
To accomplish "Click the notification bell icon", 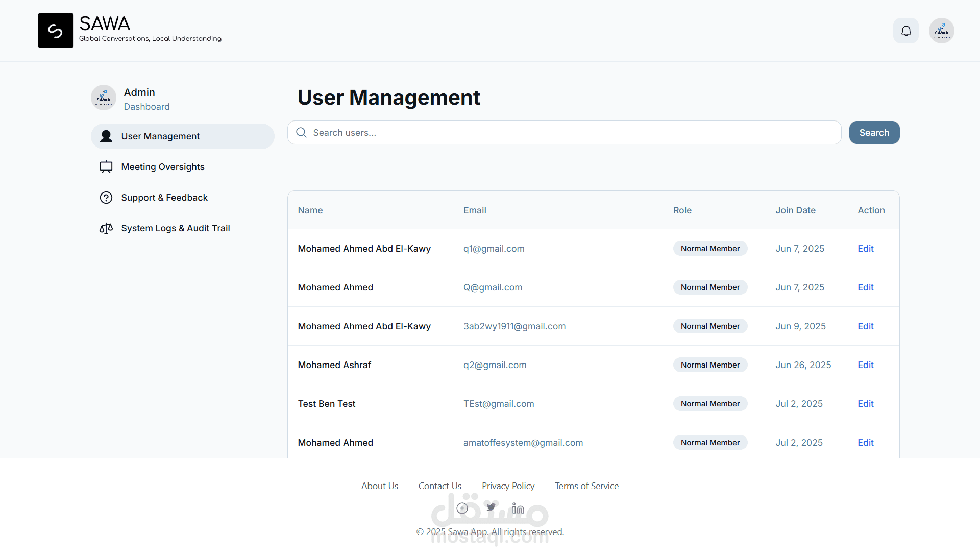I will click(x=905, y=31).
